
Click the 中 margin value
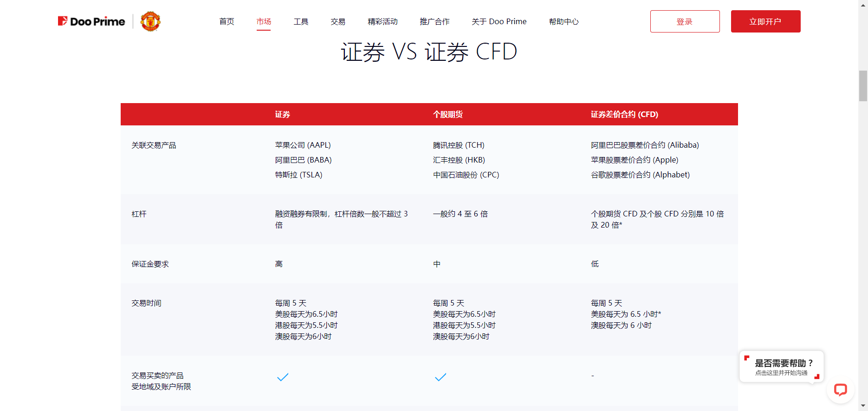[x=437, y=264]
